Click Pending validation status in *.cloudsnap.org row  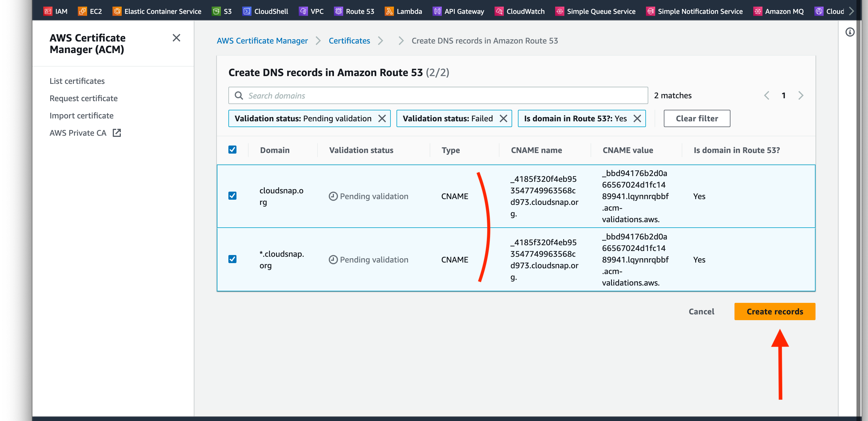coord(368,260)
